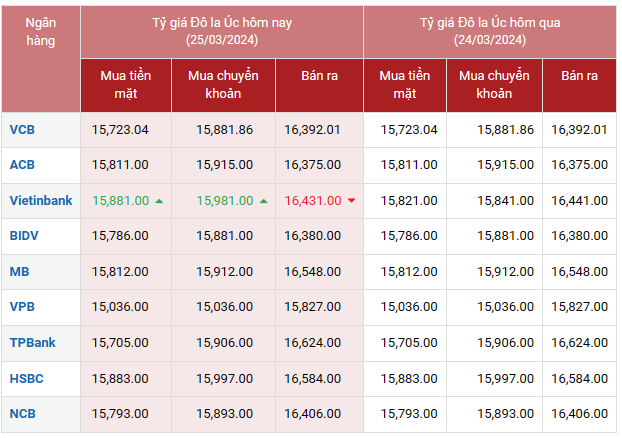Viewport: 622px width, 438px height.
Task: Select VCB today's sell rate 16,392.01
Action: pyautogui.click(x=313, y=130)
